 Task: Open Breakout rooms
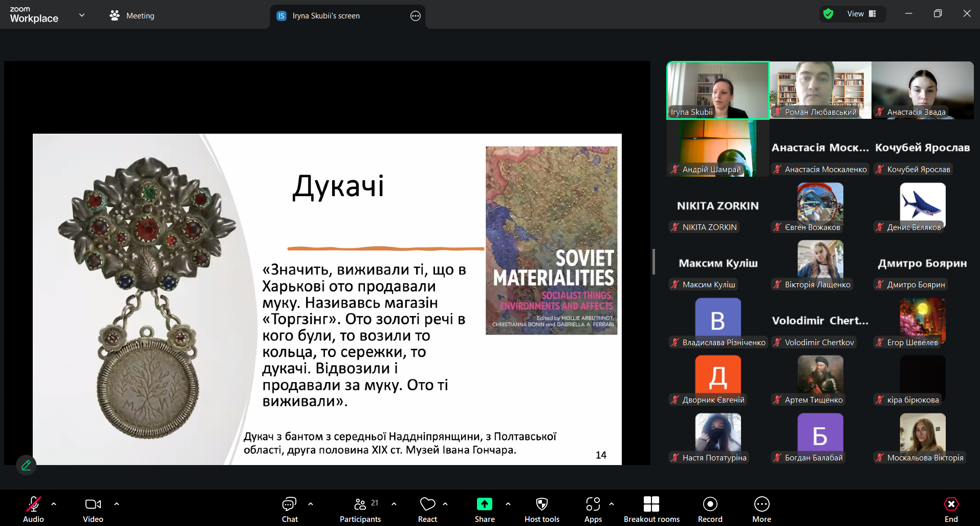click(x=651, y=509)
